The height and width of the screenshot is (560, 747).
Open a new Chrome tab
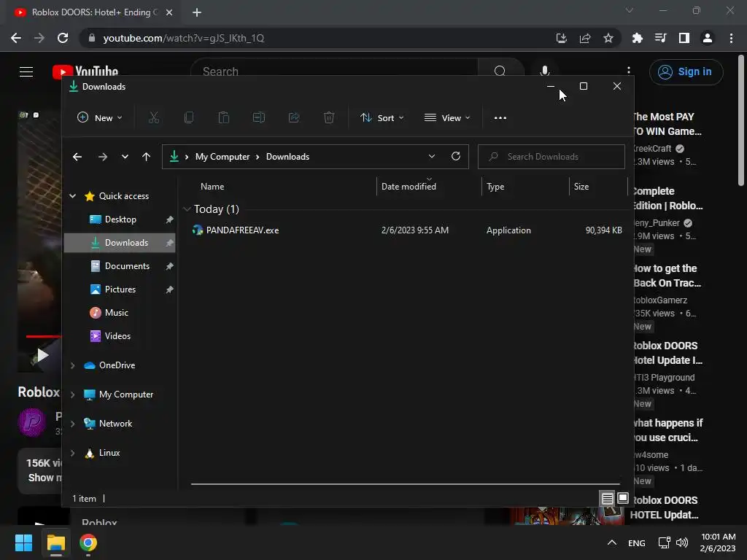pos(197,12)
